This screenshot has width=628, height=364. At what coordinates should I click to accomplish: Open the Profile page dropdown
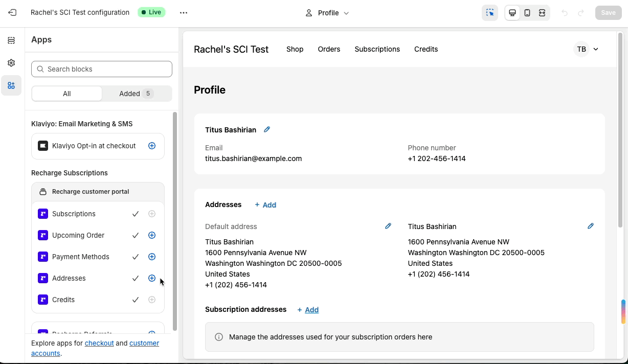pos(327,13)
